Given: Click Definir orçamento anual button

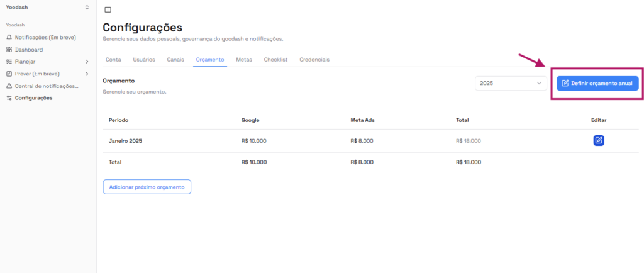Looking at the screenshot, I should (597, 83).
